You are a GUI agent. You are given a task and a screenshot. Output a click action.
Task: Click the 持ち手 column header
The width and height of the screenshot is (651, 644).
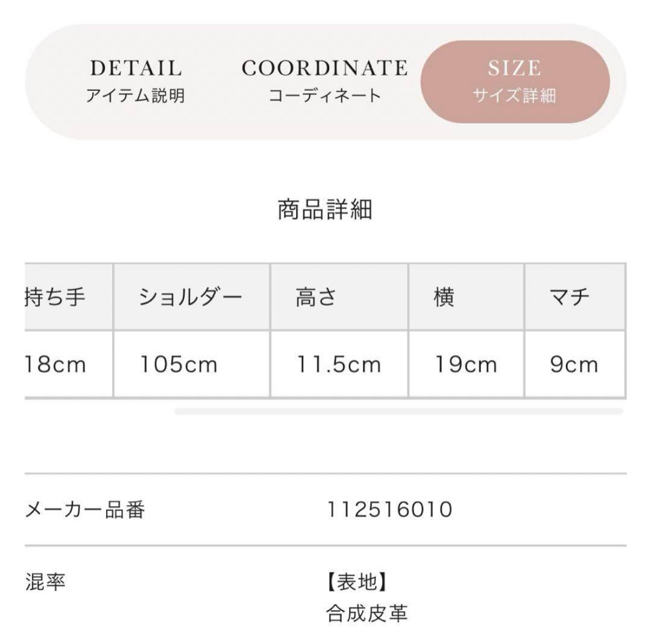(x=69, y=297)
